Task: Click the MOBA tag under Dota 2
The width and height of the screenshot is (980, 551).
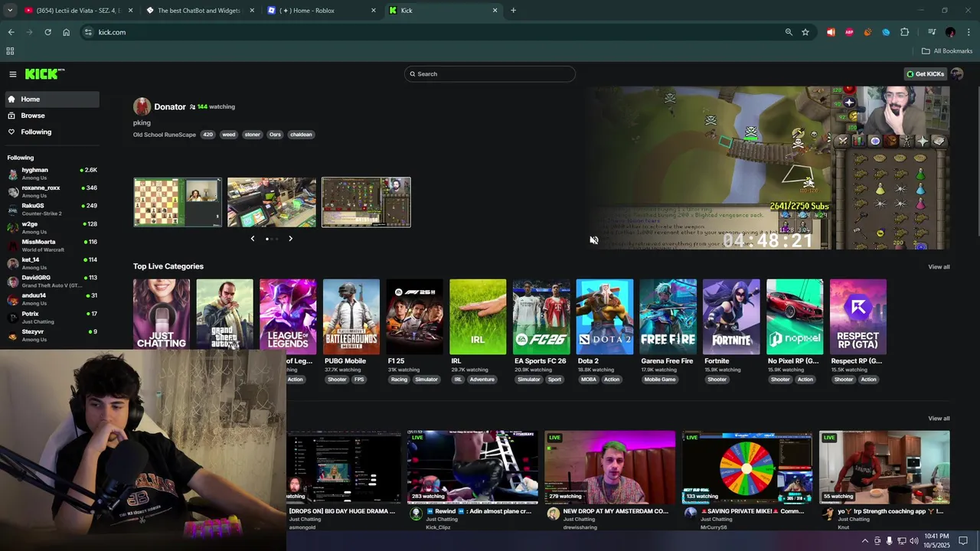Action: click(588, 380)
